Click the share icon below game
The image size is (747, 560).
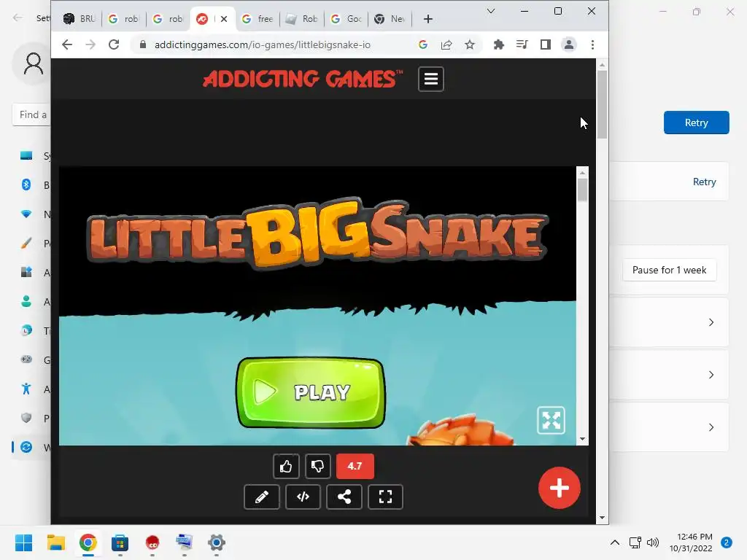(x=344, y=497)
